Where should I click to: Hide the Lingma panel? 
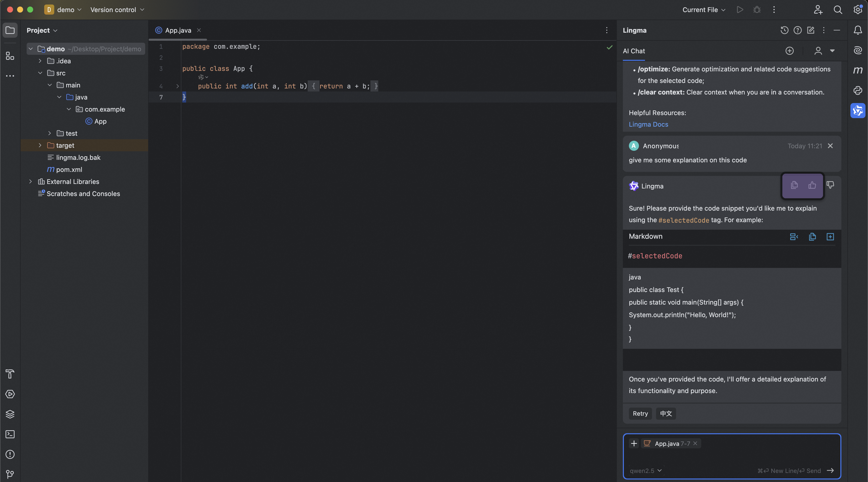point(837,30)
